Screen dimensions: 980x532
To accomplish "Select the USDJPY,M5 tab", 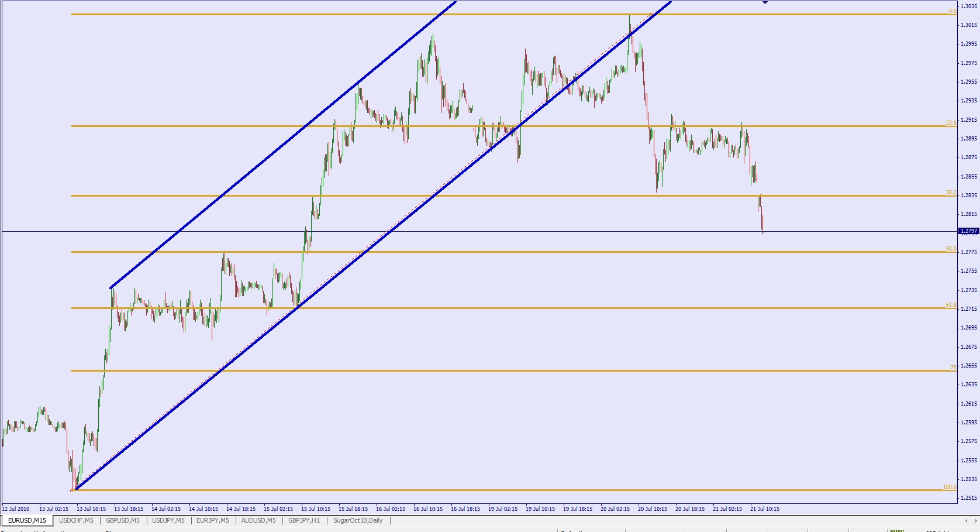I will tap(168, 520).
